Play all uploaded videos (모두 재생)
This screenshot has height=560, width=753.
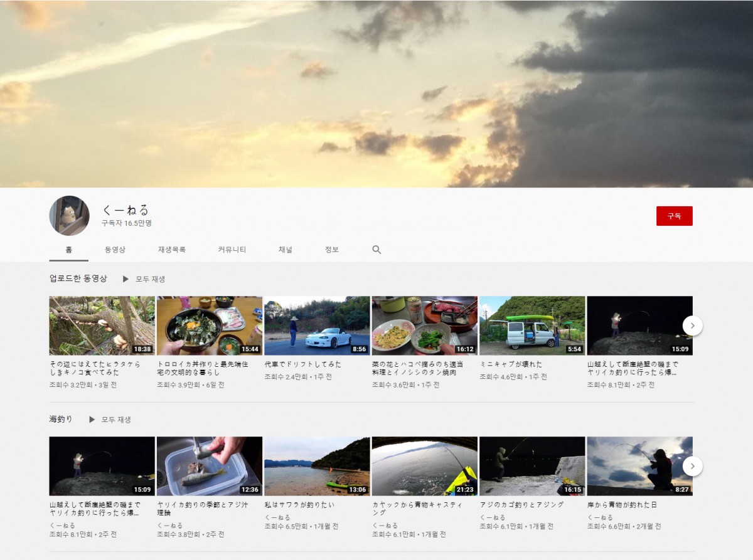pyautogui.click(x=144, y=279)
